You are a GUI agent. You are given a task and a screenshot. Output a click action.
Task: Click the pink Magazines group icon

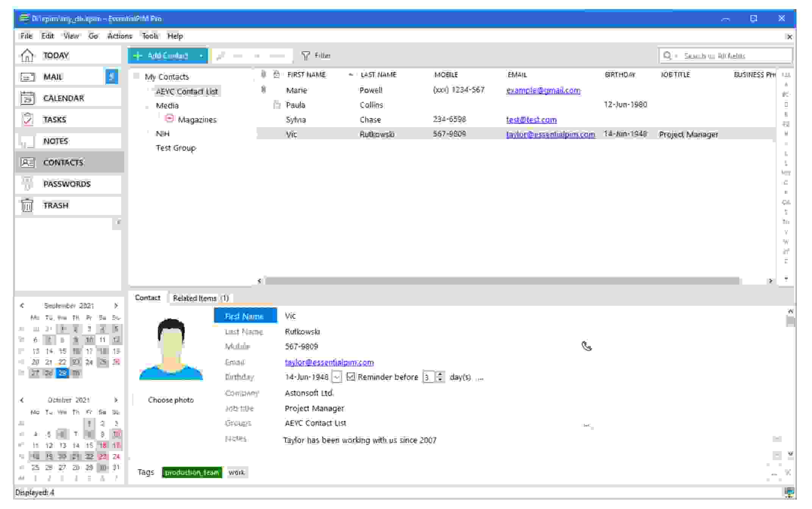pos(169,119)
